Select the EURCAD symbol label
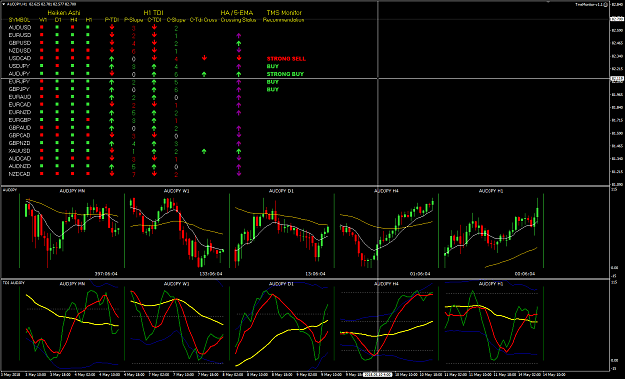Viewport: 625px width, 379px height. pos(20,105)
